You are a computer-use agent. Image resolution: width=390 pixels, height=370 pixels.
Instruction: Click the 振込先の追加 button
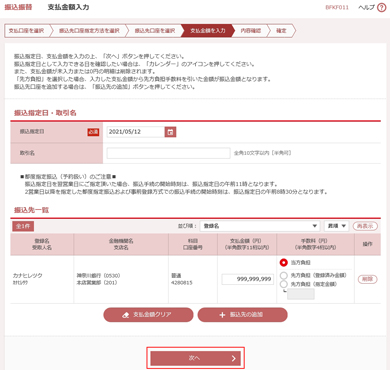point(242,315)
